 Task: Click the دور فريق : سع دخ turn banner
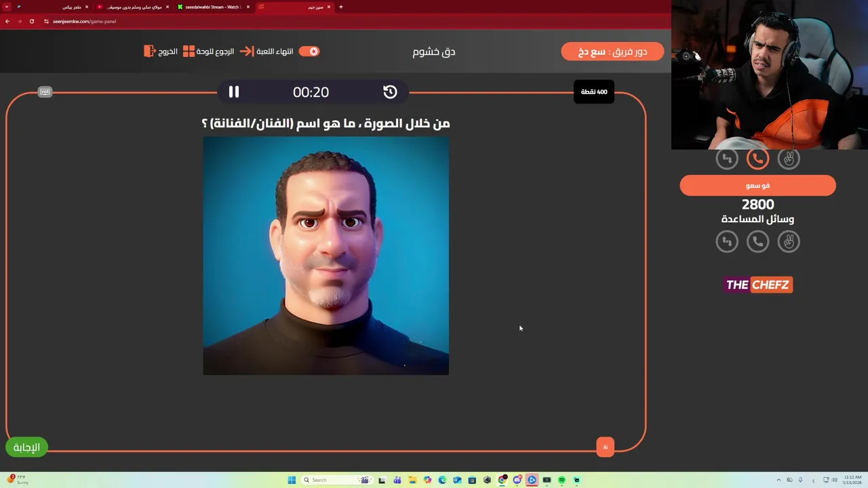[612, 52]
